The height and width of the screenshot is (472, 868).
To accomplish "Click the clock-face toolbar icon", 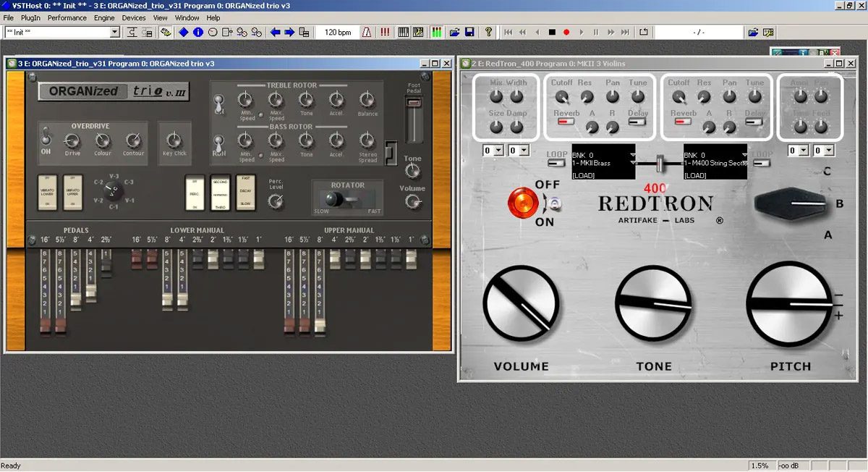I will 213,33.
